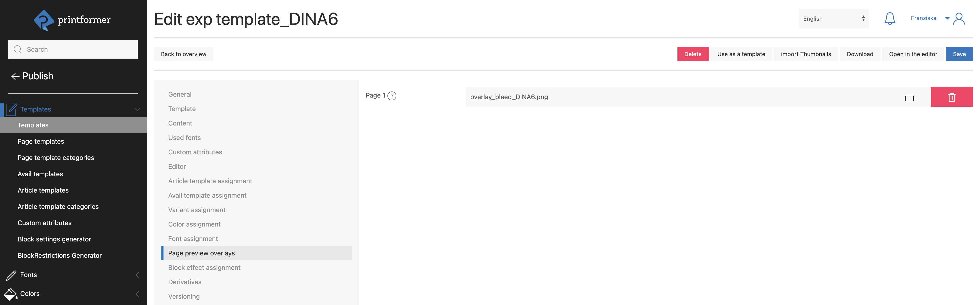Open the English language dropdown

click(x=833, y=19)
